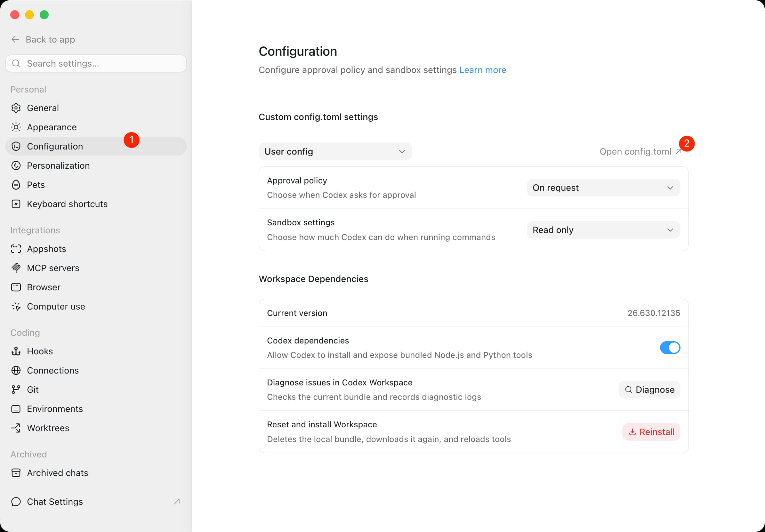The height and width of the screenshot is (532, 765).
Task: Click the Pets icon
Action: point(16,185)
